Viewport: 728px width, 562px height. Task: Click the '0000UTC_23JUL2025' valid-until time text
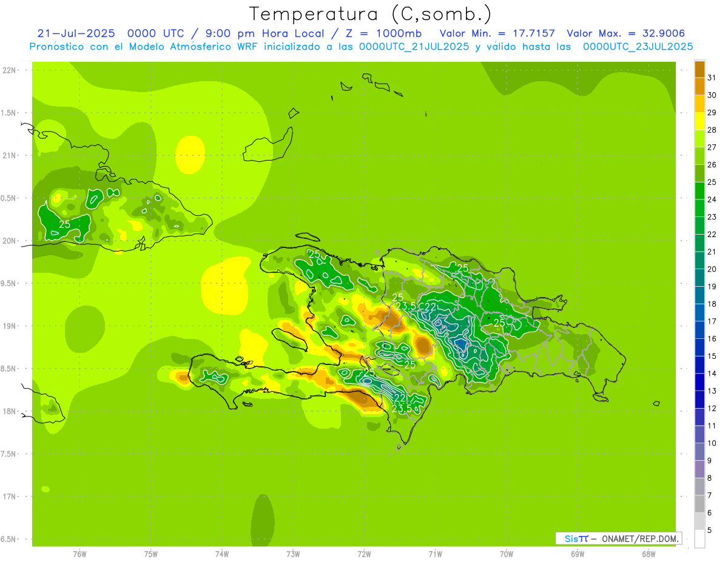point(638,47)
